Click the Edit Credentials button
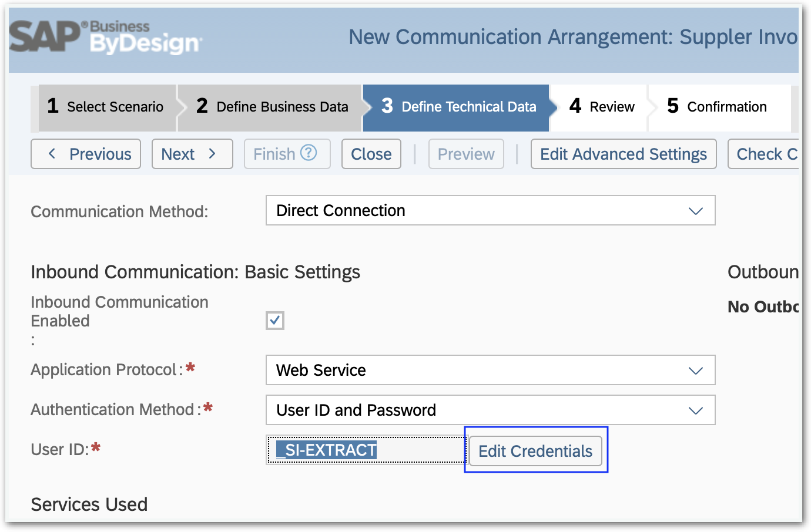Screen dimensions: 811x532 [535, 451]
